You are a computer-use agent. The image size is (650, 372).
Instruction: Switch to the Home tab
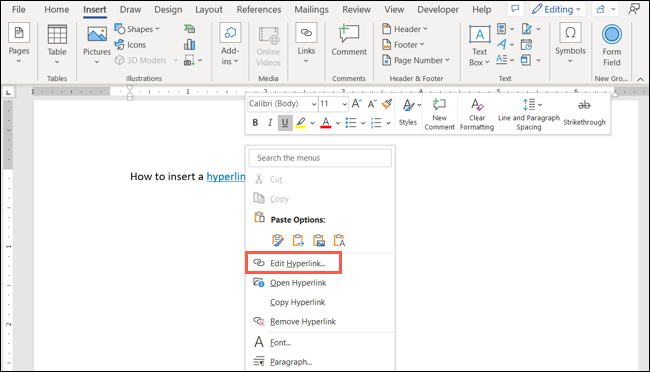click(57, 9)
